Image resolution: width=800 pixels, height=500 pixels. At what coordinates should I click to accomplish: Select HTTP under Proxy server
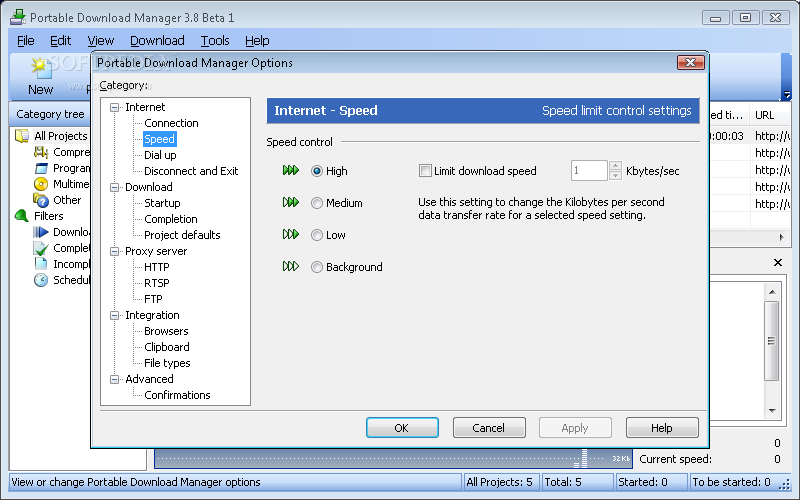[x=157, y=267]
